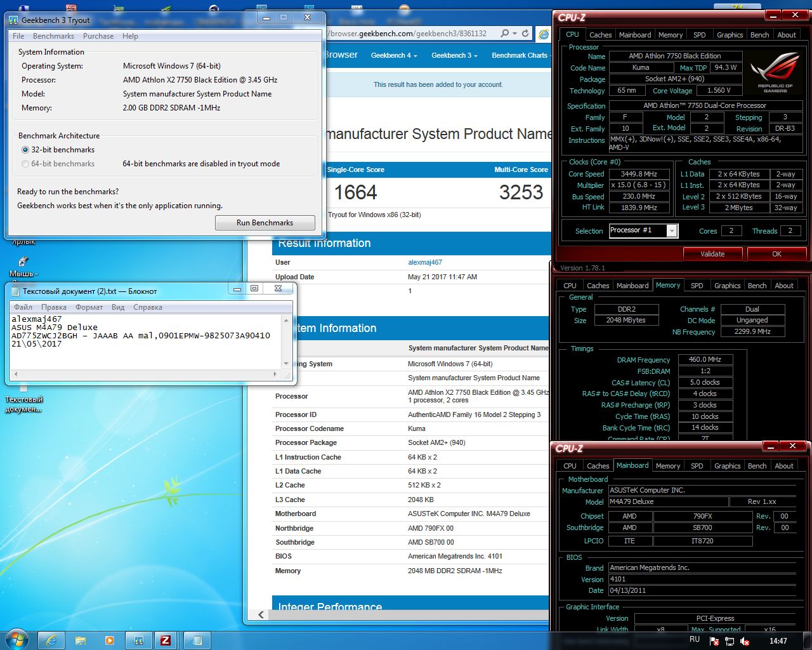The height and width of the screenshot is (650, 812).
Task: Click OK button in CPU-Z
Action: click(776, 254)
